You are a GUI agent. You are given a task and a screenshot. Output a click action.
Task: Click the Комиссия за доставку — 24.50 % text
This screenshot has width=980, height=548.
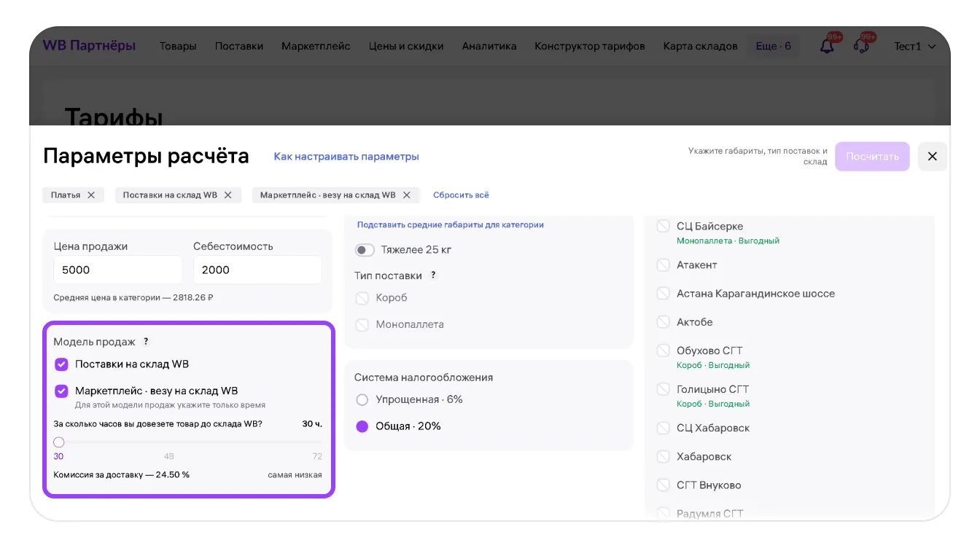[x=122, y=474]
